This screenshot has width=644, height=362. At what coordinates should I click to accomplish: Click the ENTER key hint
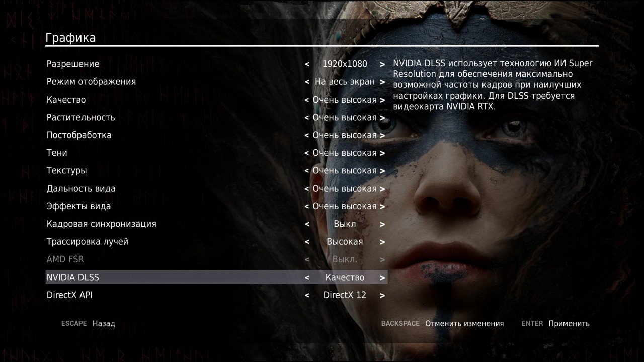pos(532,324)
